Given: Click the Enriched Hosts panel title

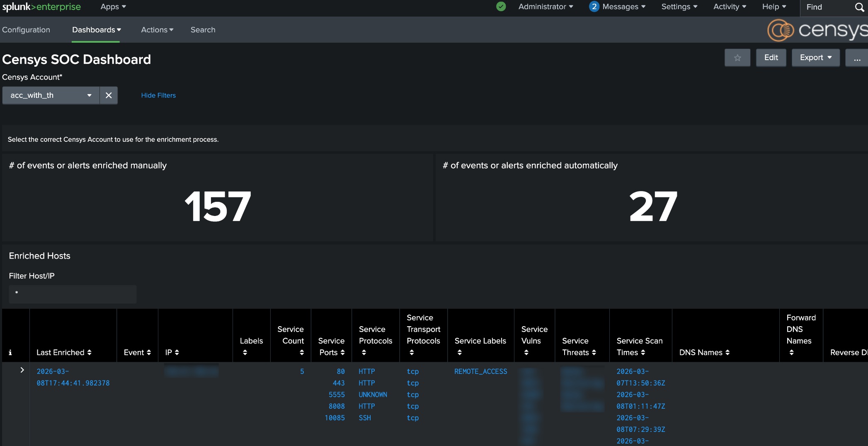Looking at the screenshot, I should [x=40, y=256].
